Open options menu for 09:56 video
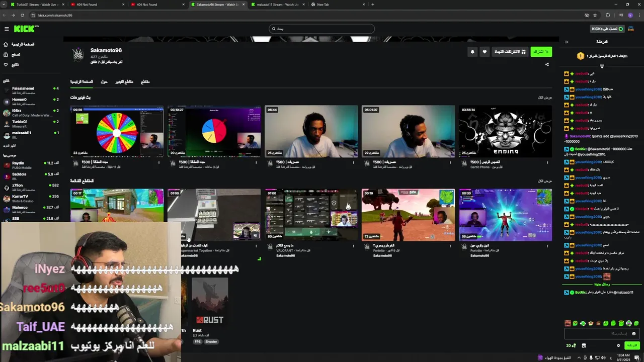The image size is (644, 362). (159, 162)
